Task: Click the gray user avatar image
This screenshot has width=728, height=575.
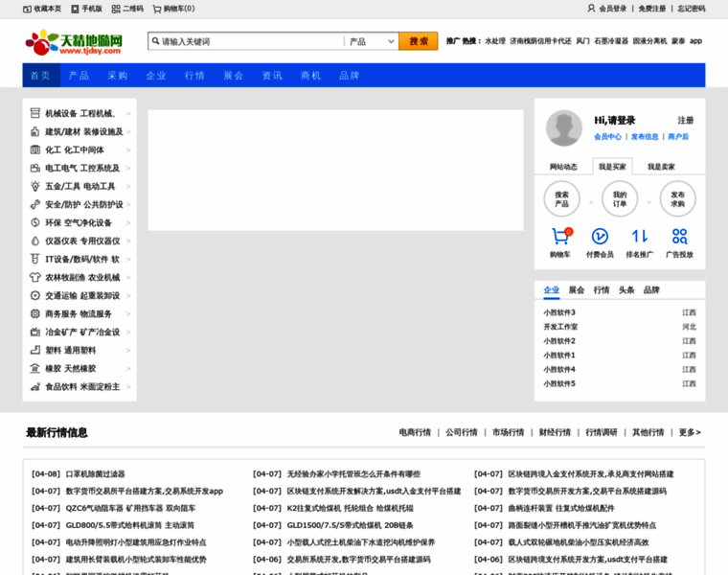Action: tap(564, 127)
